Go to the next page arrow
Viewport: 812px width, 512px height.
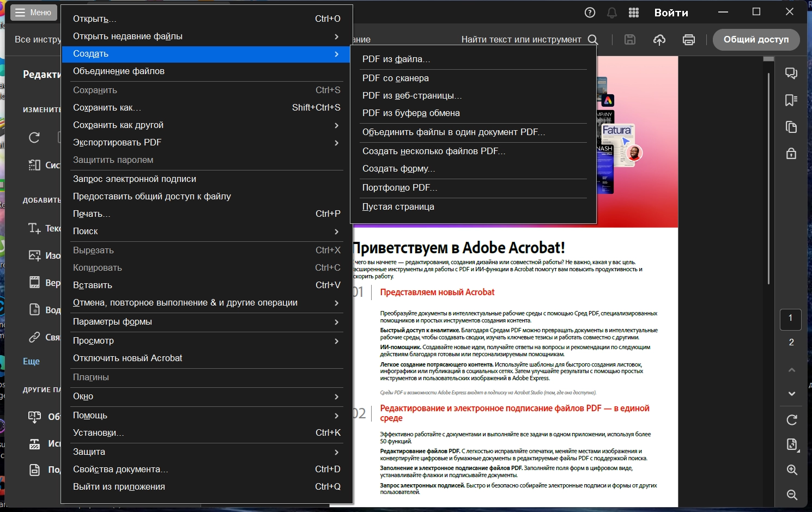tap(792, 393)
